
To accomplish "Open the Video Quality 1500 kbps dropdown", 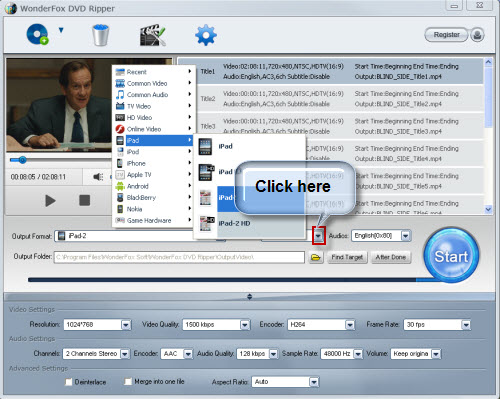I will (216, 324).
